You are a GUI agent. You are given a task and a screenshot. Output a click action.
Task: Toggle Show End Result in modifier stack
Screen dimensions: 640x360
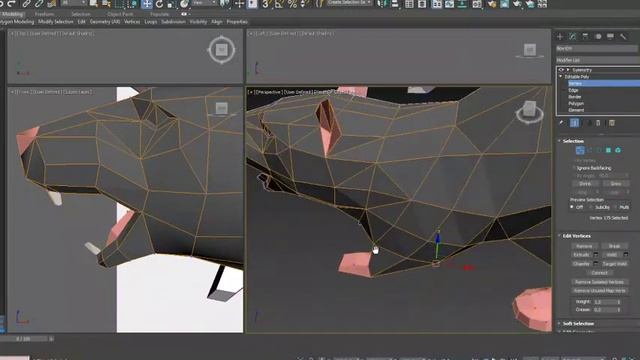point(574,123)
